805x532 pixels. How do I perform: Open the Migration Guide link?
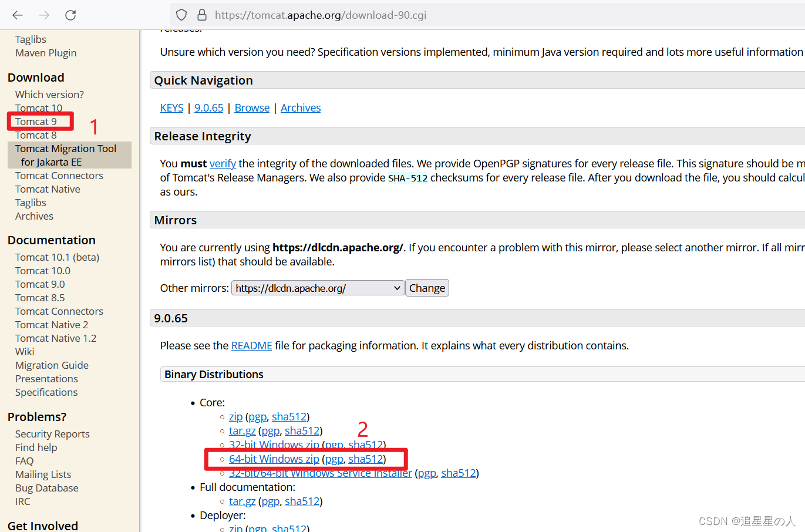point(52,365)
